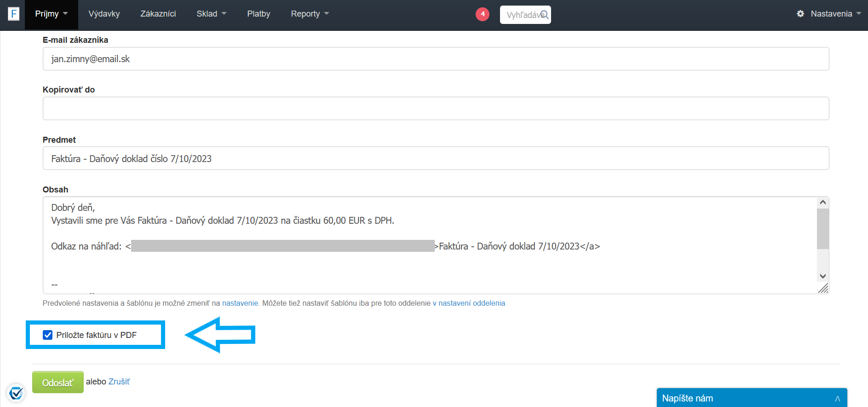Click the Obsah scrollbar down arrow
The height and width of the screenshot is (407, 868).
point(823,276)
